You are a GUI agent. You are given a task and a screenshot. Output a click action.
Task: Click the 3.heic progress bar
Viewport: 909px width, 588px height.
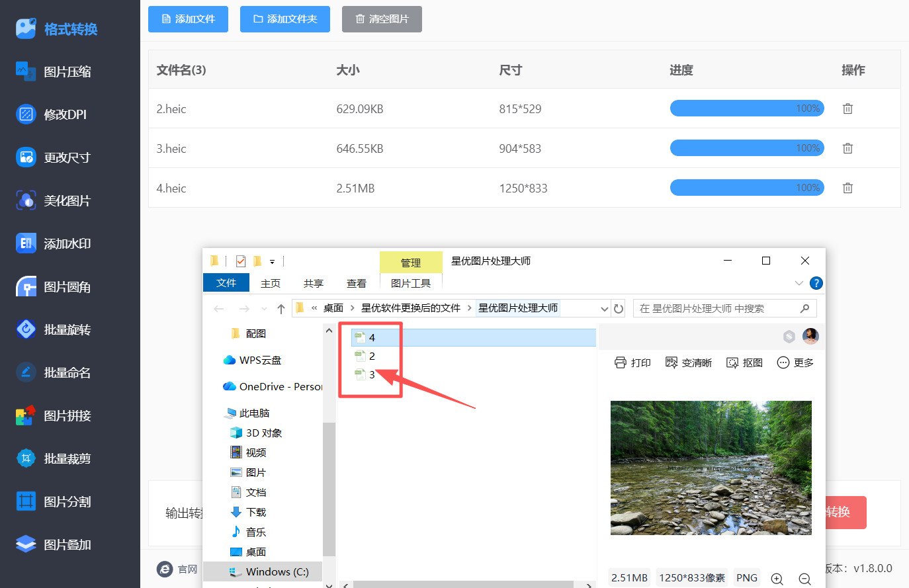[x=747, y=148]
